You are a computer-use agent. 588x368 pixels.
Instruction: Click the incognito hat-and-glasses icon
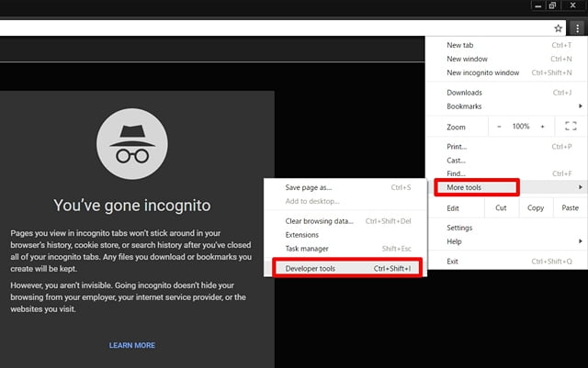132,144
